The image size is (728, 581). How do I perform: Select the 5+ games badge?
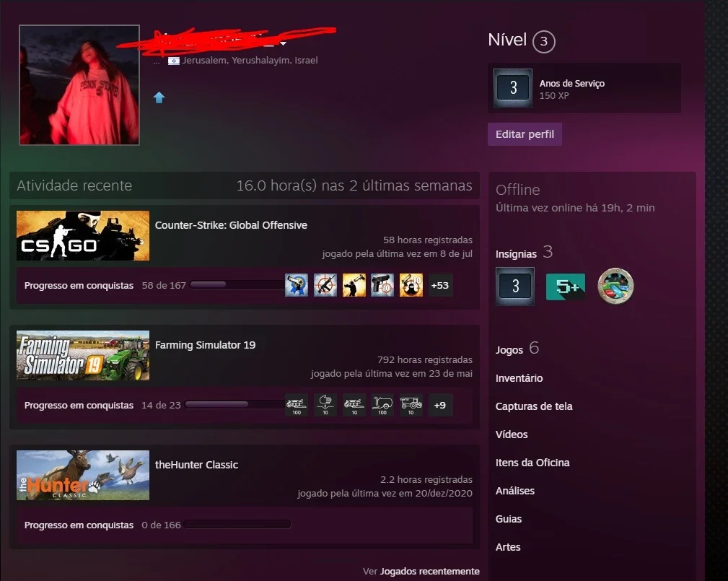click(566, 287)
